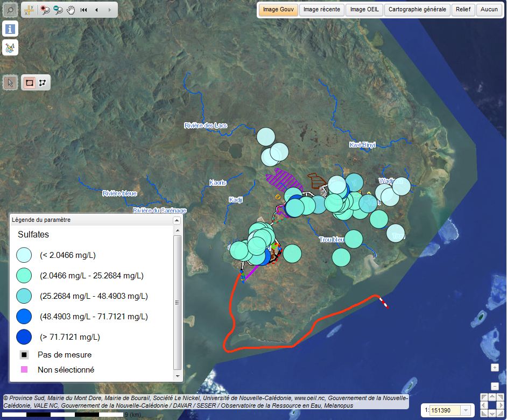Toggle the arrow pointer selection tool
The width and height of the screenshot is (507, 420).
coord(10,82)
